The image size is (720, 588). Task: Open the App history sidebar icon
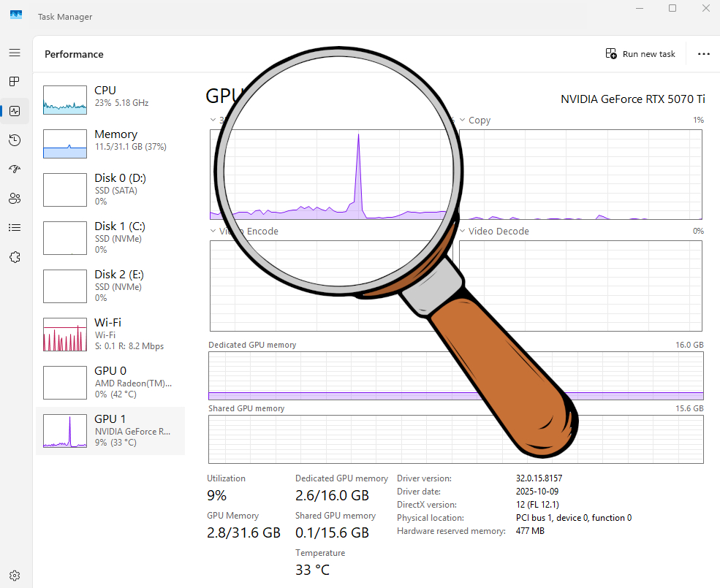[15, 140]
